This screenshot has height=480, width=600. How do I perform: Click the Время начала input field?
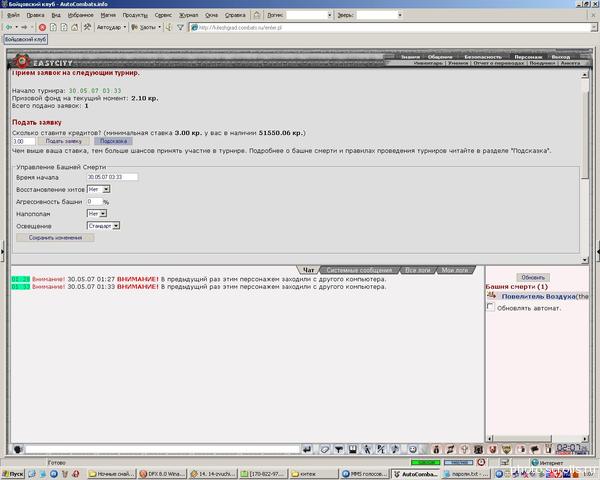(112, 177)
